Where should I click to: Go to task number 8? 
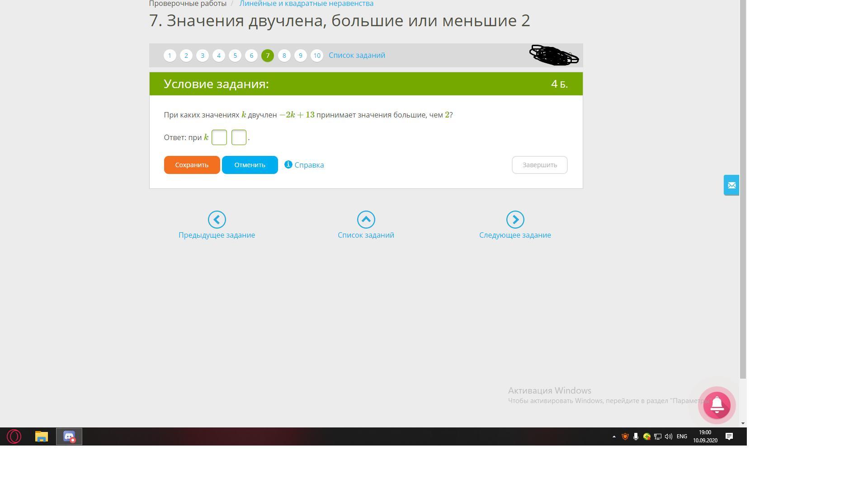point(284,56)
